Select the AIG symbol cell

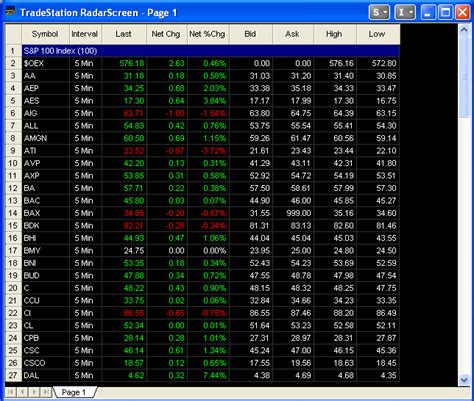(x=45, y=113)
